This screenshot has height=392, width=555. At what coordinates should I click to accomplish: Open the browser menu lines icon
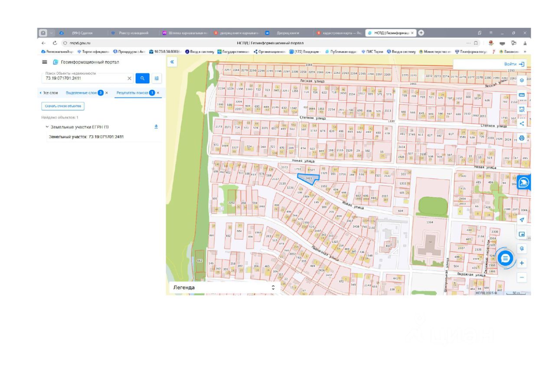491,33
